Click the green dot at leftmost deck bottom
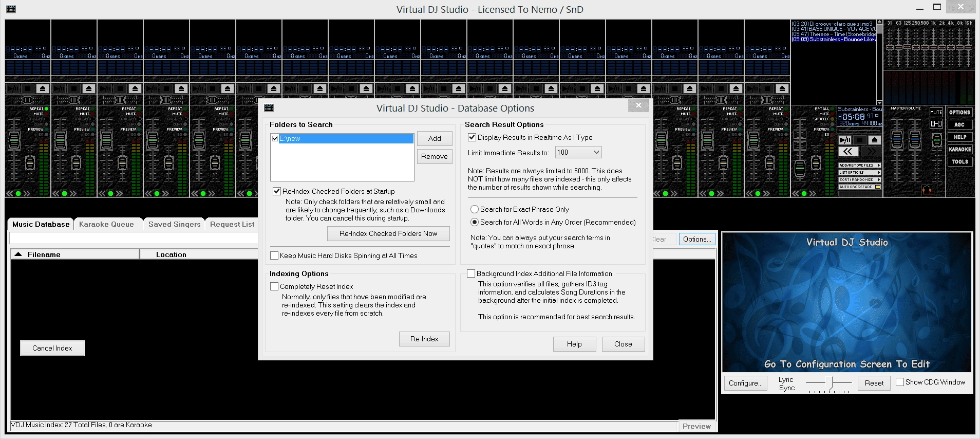The image size is (980, 439). coord(18,194)
